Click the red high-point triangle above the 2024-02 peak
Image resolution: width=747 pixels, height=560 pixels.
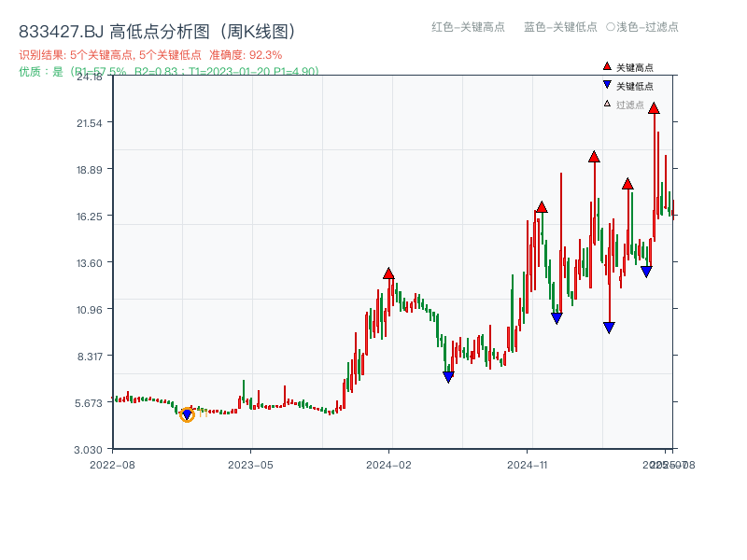(x=389, y=273)
